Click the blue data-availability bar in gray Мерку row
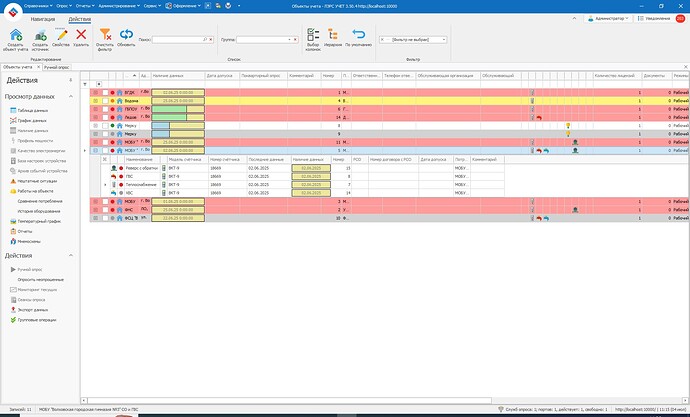690x417 pixels. (x=161, y=134)
